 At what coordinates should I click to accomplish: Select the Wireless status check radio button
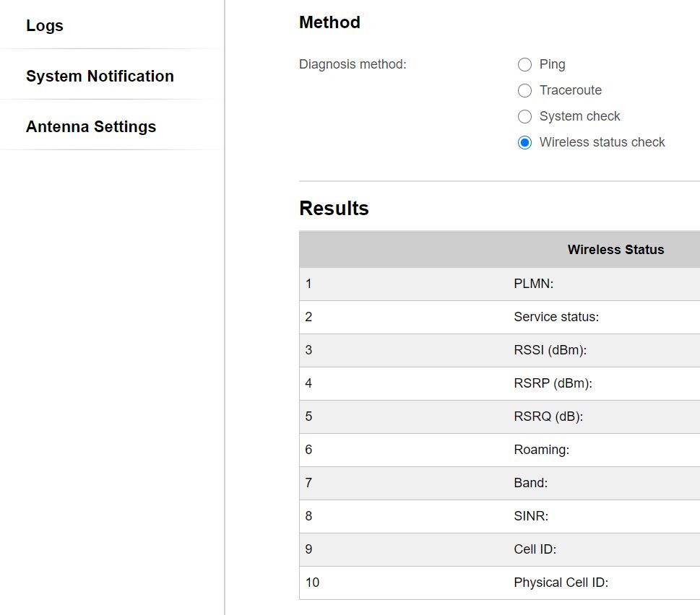click(524, 143)
